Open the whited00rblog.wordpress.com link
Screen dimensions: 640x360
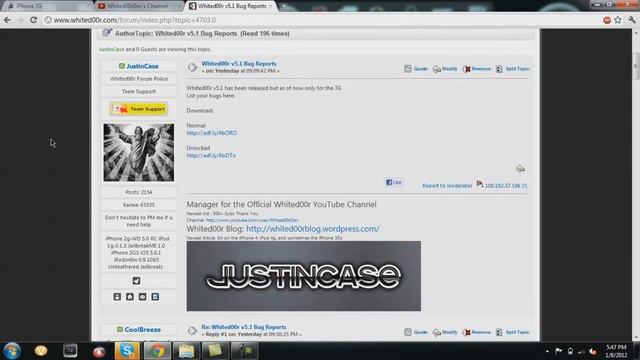[x=313, y=229]
